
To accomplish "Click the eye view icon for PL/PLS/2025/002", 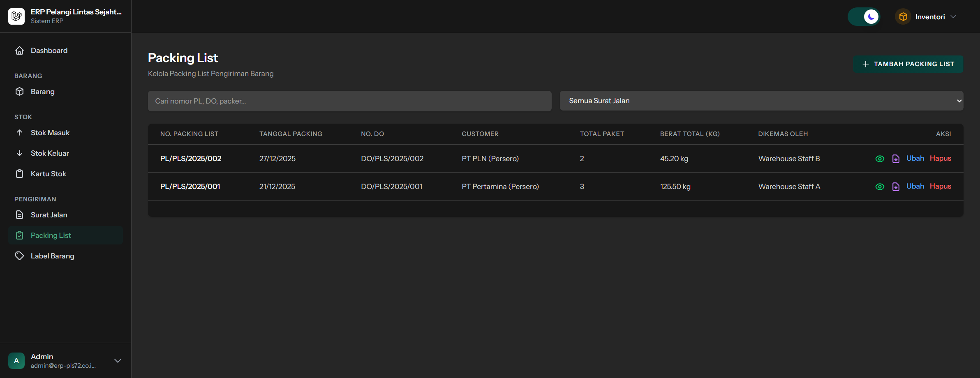I will [x=880, y=159].
